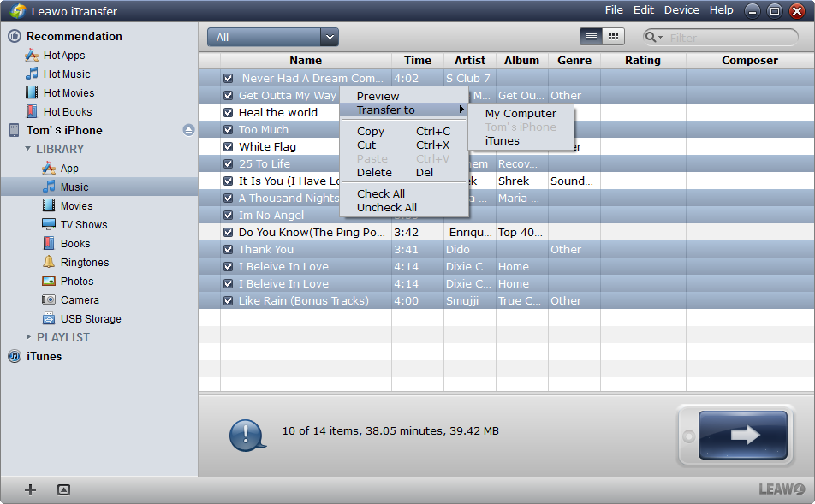This screenshot has width=815, height=504.
Task: Choose Preview in context menu
Action: pos(404,96)
